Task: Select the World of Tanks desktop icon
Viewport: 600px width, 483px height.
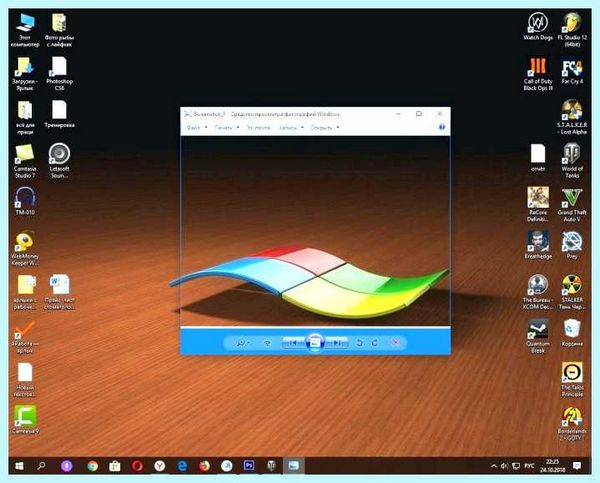Action: pyautogui.click(x=572, y=161)
